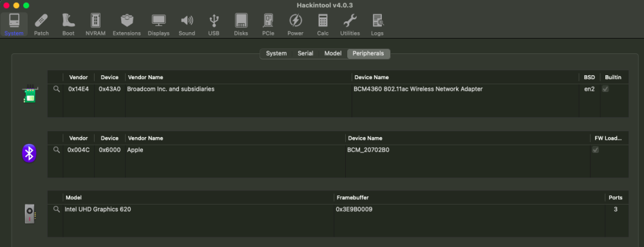
Task: Click the Builtin column header
Action: tap(613, 77)
